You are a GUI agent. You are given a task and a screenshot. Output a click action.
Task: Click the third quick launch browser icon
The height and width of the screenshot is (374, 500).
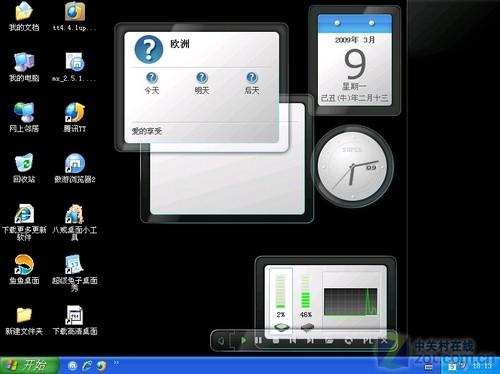coord(101,366)
